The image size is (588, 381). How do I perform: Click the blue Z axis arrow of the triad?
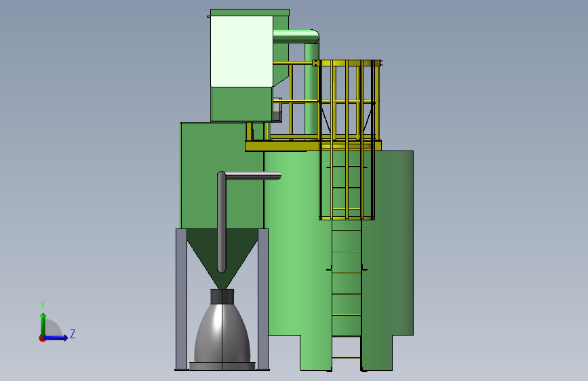[56, 338]
